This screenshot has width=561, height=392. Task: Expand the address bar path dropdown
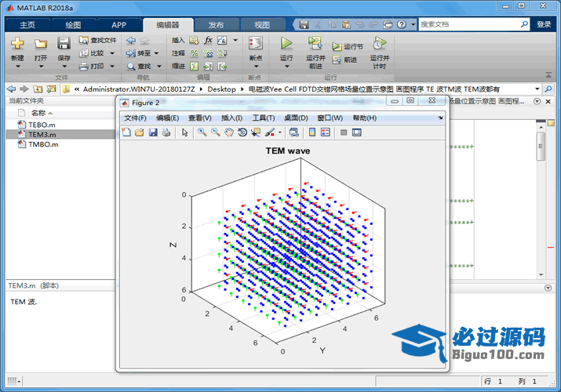[x=537, y=89]
